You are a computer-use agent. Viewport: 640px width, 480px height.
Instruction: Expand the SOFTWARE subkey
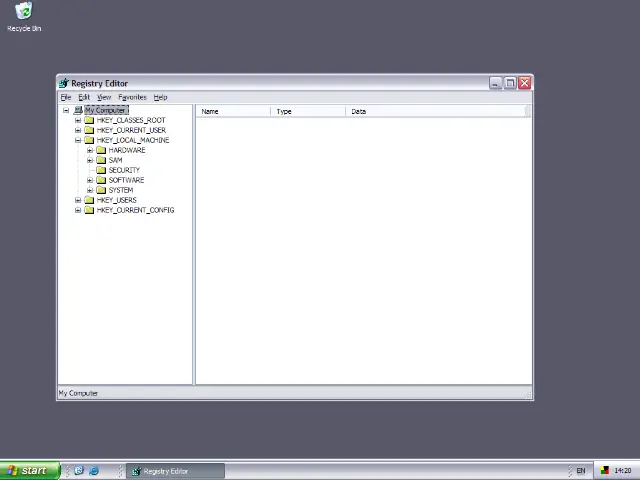click(x=90, y=180)
